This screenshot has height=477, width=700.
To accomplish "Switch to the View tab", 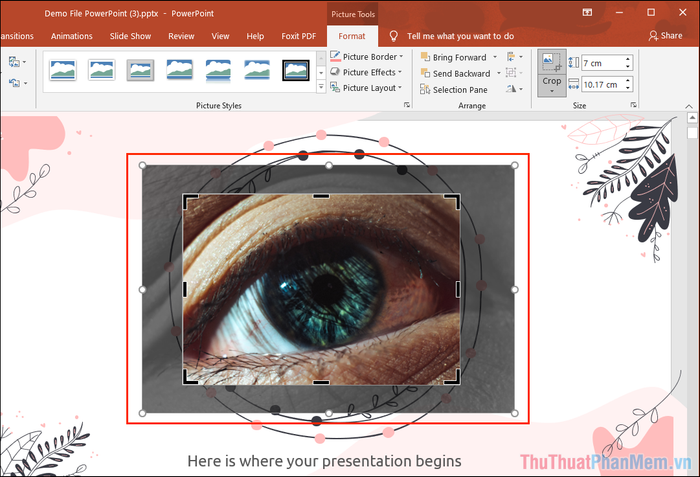I will click(x=220, y=36).
